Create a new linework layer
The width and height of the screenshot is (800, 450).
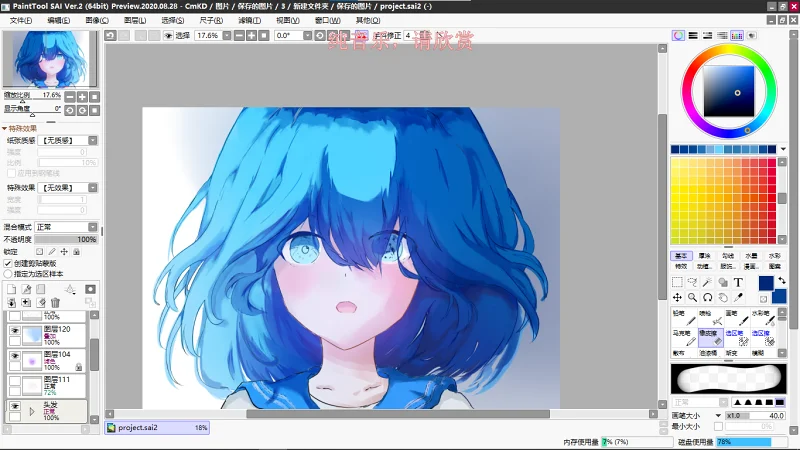coord(26,289)
